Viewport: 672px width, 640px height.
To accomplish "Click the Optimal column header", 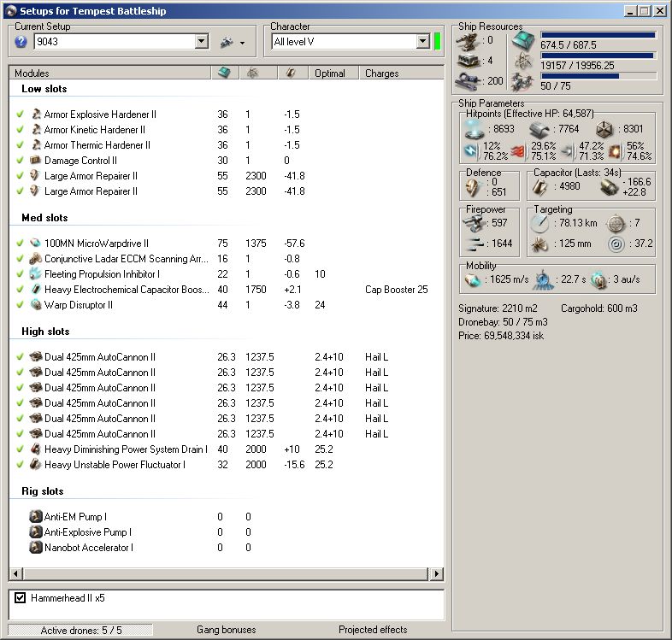I will pyautogui.click(x=333, y=73).
